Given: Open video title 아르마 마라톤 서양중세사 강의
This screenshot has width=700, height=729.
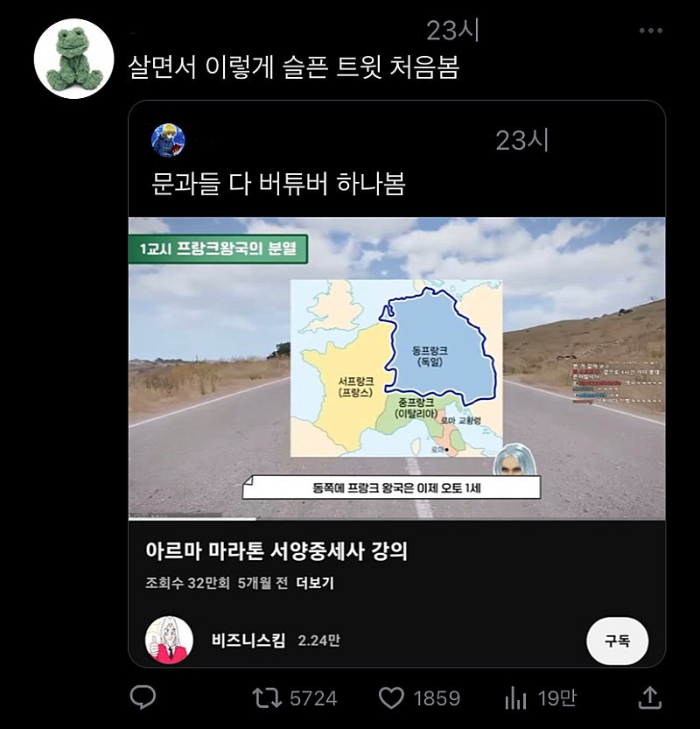Looking at the screenshot, I should click(276, 550).
